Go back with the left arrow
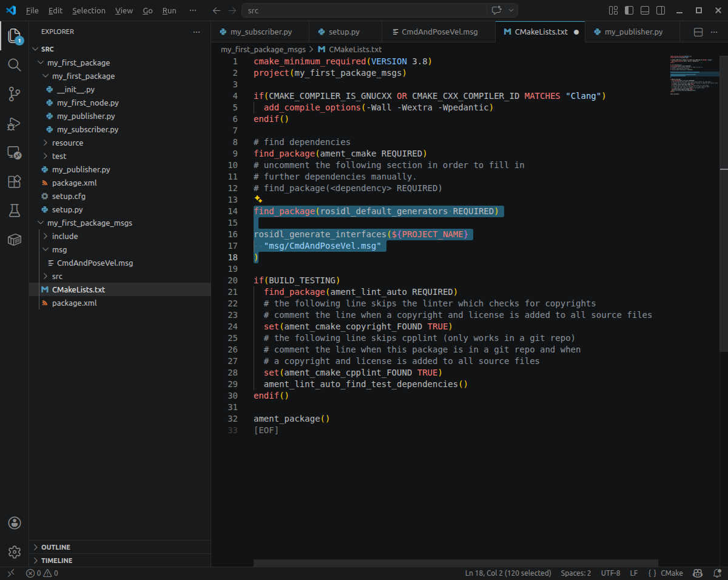Viewport: 728px width, 580px height. [x=217, y=10]
